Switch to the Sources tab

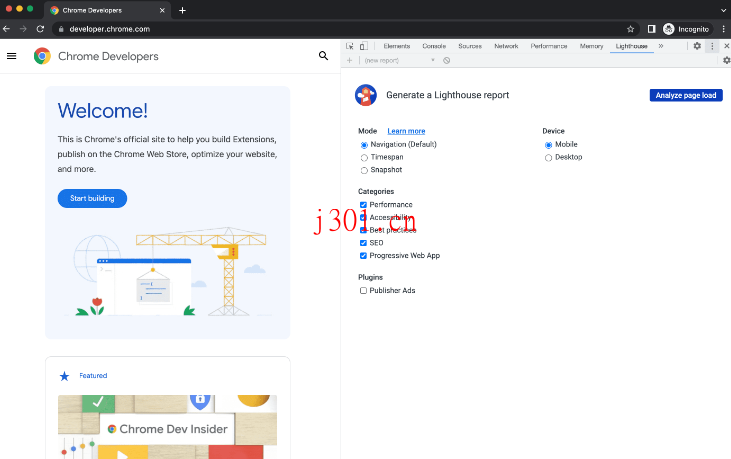click(470, 46)
